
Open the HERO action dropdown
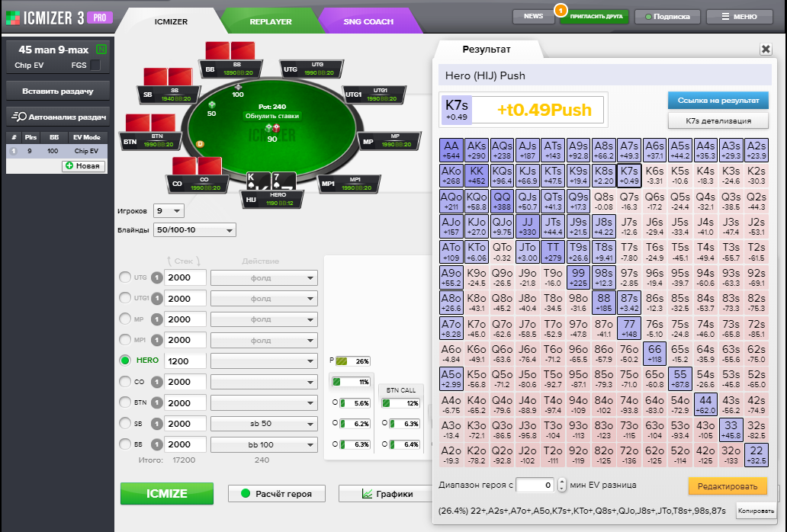(264, 361)
